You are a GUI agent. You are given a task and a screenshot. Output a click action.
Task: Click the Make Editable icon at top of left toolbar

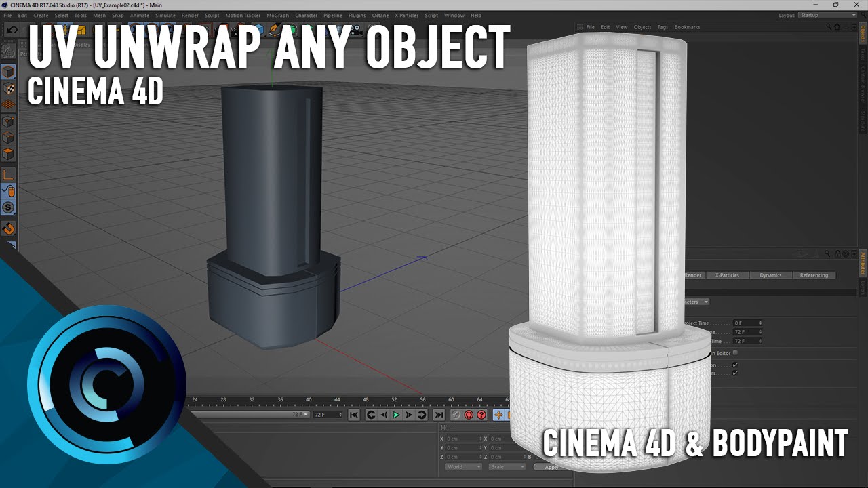coord(8,52)
